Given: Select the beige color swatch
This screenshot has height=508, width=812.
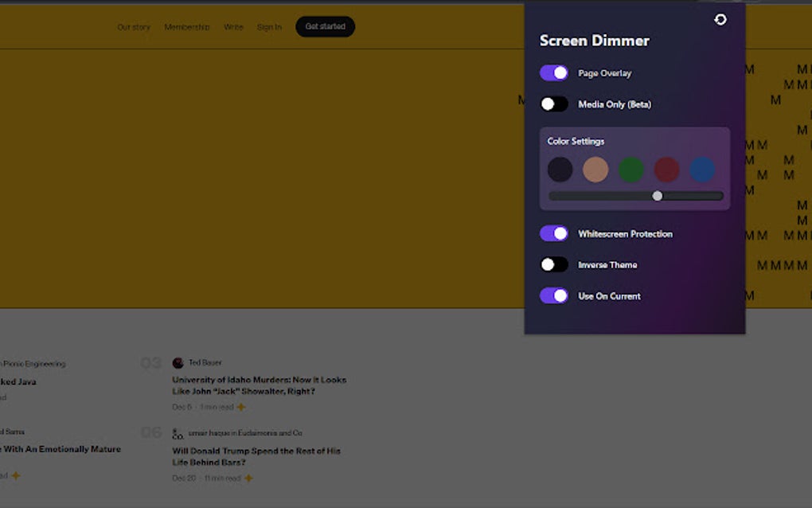Looking at the screenshot, I should point(595,170).
